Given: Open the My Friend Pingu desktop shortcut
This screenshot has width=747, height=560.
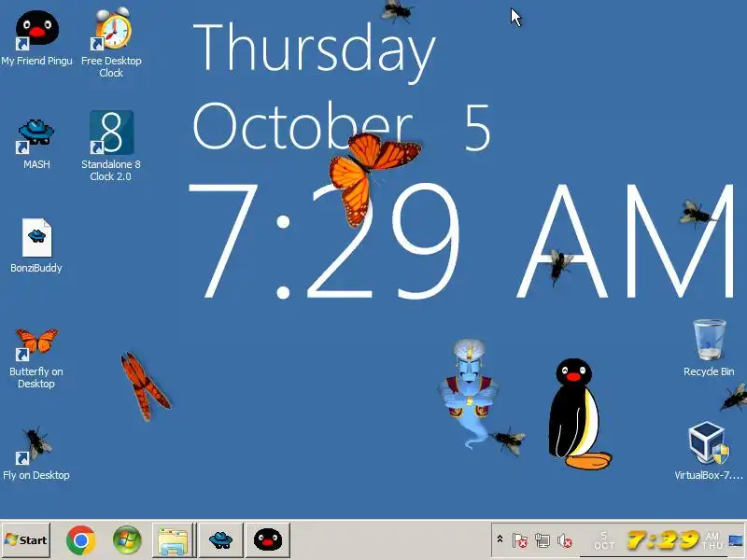Looking at the screenshot, I should tap(36, 38).
